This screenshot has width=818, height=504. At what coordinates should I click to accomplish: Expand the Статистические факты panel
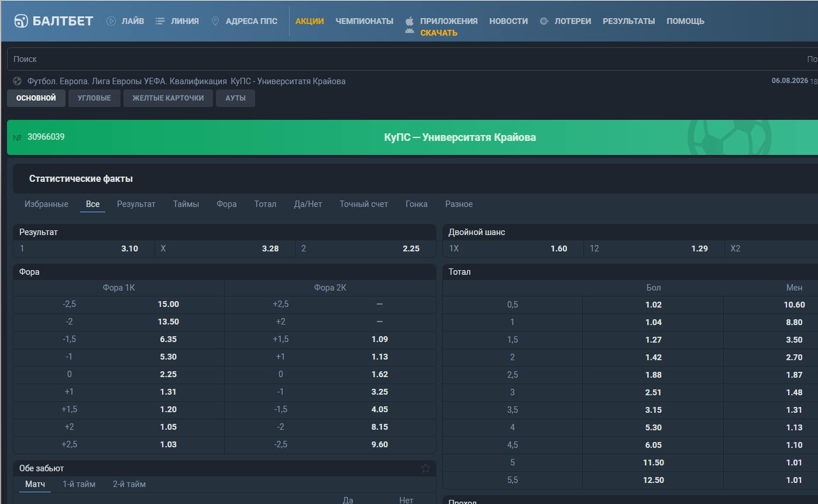[415, 178]
